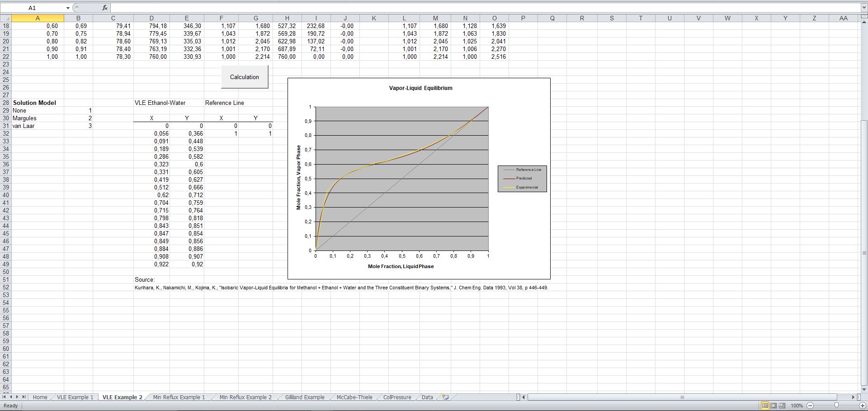Switch to Page Layout view icon
Viewport: 868px width, 411px height.
(774, 406)
